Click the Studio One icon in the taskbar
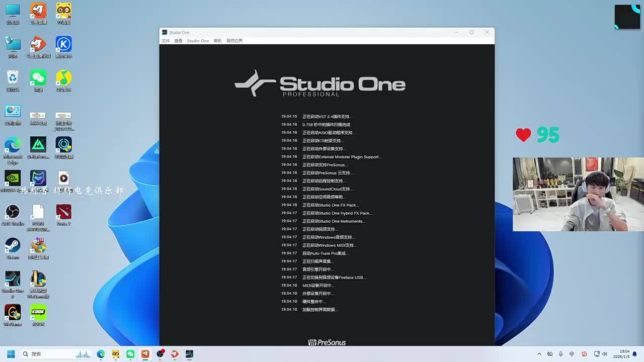The image size is (644, 362). pyautogui.click(x=189, y=354)
